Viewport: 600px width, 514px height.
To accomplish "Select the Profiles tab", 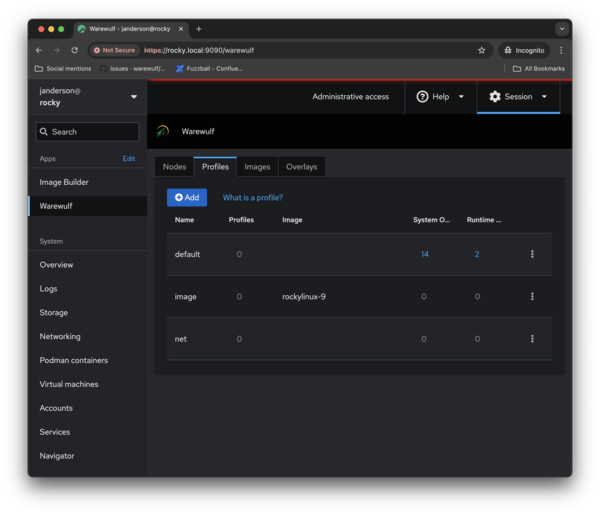I will 215,167.
